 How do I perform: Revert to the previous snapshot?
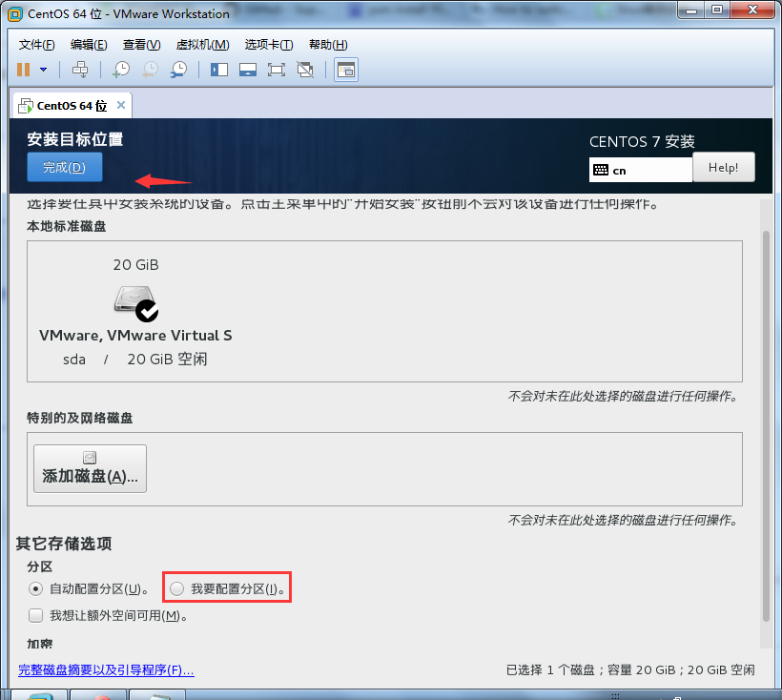point(150,70)
